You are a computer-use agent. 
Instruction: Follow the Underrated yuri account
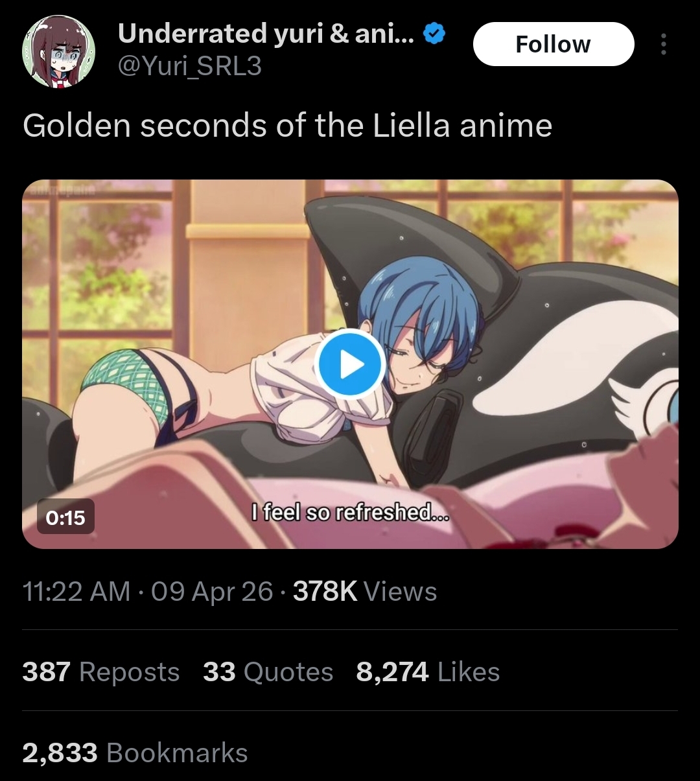click(554, 44)
